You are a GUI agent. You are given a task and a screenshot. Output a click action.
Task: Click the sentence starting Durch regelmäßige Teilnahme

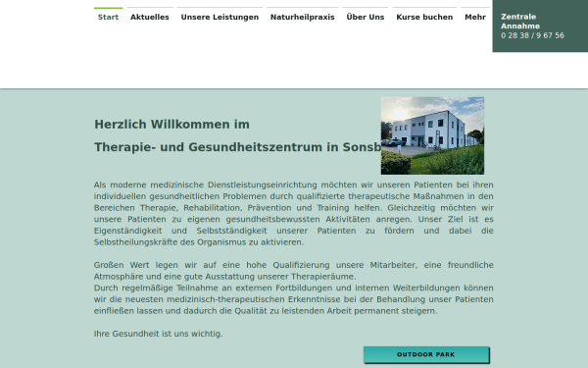[x=294, y=299]
